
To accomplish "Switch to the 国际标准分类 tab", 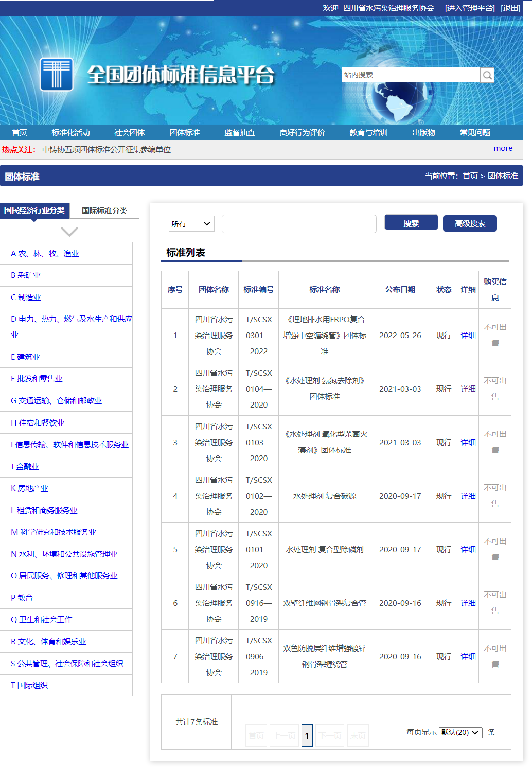I will pos(104,210).
